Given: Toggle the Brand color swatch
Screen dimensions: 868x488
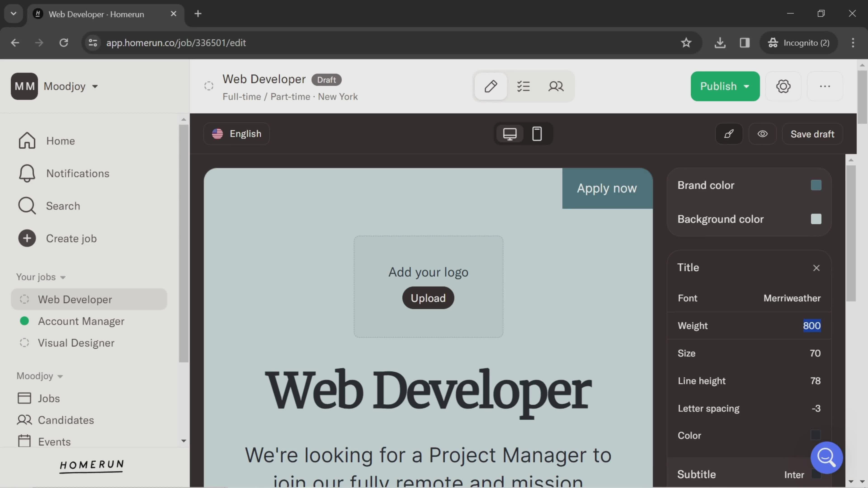Looking at the screenshot, I should tap(816, 185).
